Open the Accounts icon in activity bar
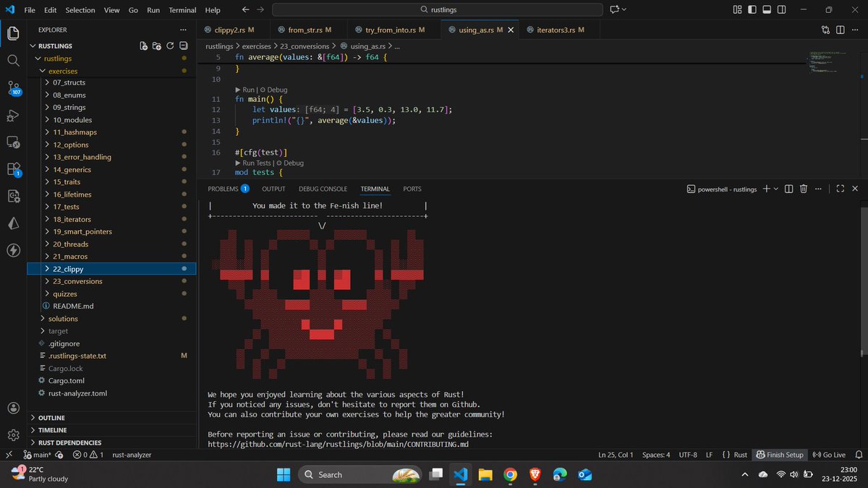 point(13,408)
